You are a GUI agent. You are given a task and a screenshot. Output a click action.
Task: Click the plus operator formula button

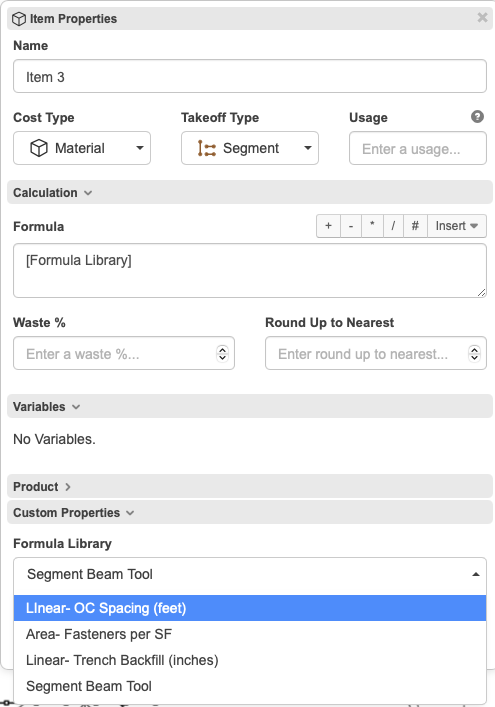pos(328,226)
